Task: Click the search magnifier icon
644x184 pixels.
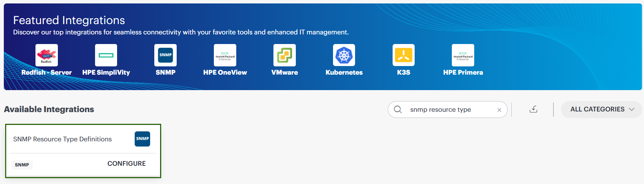Action: coord(398,109)
